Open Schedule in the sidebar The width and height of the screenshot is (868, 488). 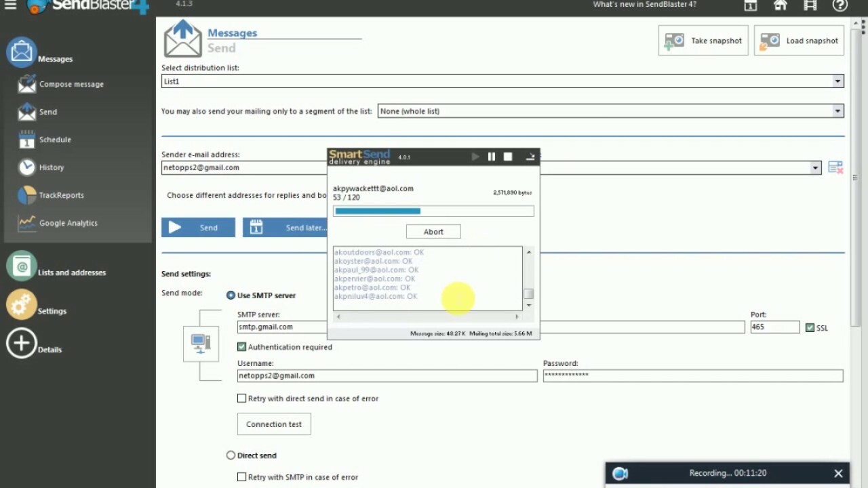(x=55, y=140)
